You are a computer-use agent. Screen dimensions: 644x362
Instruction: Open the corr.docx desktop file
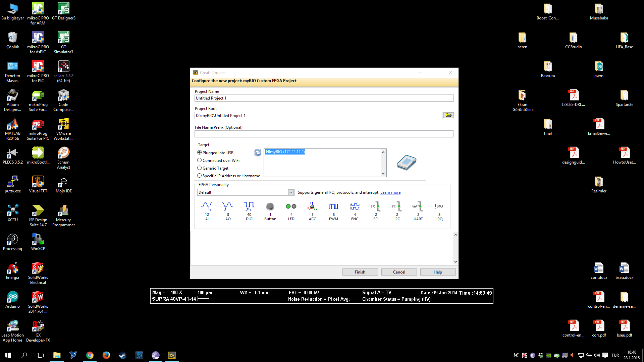[599, 271]
